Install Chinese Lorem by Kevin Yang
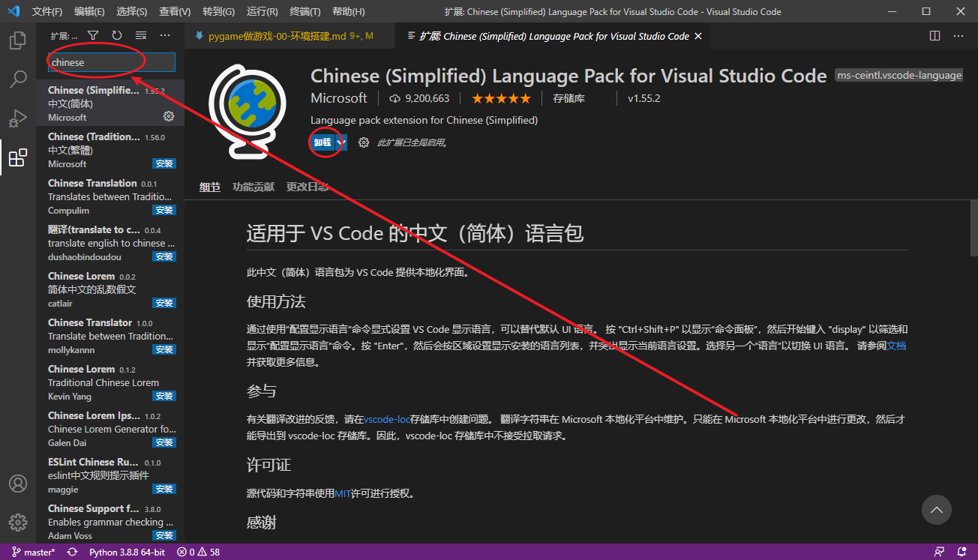 pyautogui.click(x=163, y=396)
